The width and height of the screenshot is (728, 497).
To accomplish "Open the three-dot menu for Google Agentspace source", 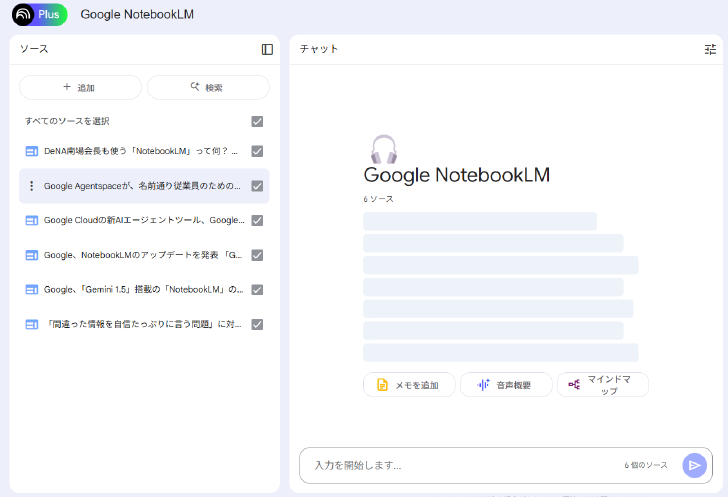I will tap(32, 186).
